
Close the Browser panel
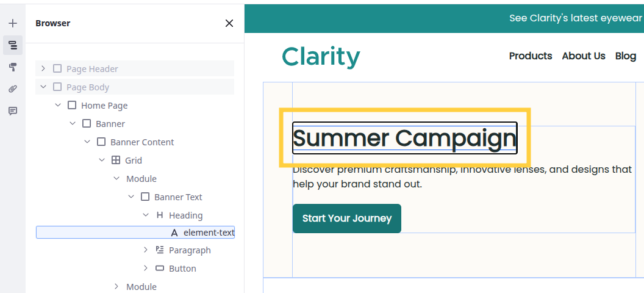[229, 23]
